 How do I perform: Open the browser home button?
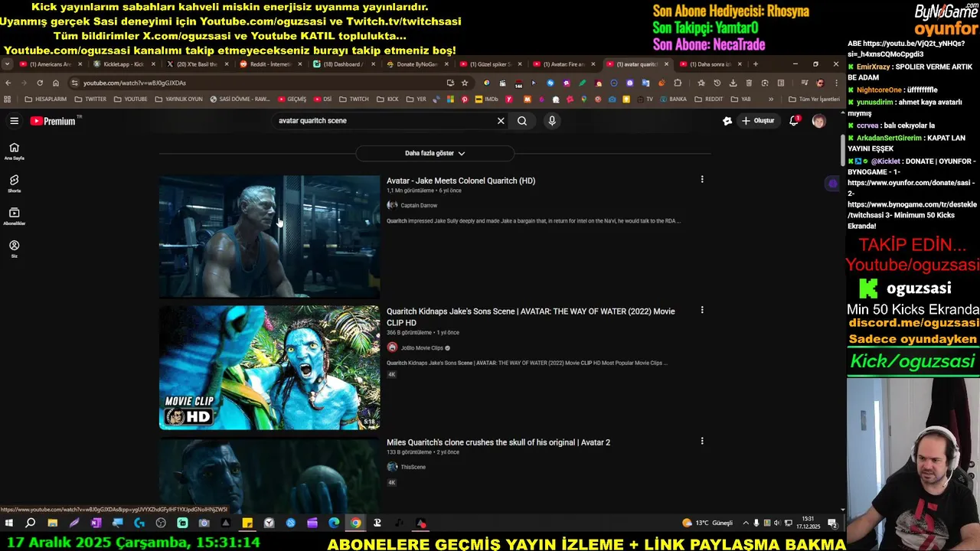pyautogui.click(x=55, y=83)
